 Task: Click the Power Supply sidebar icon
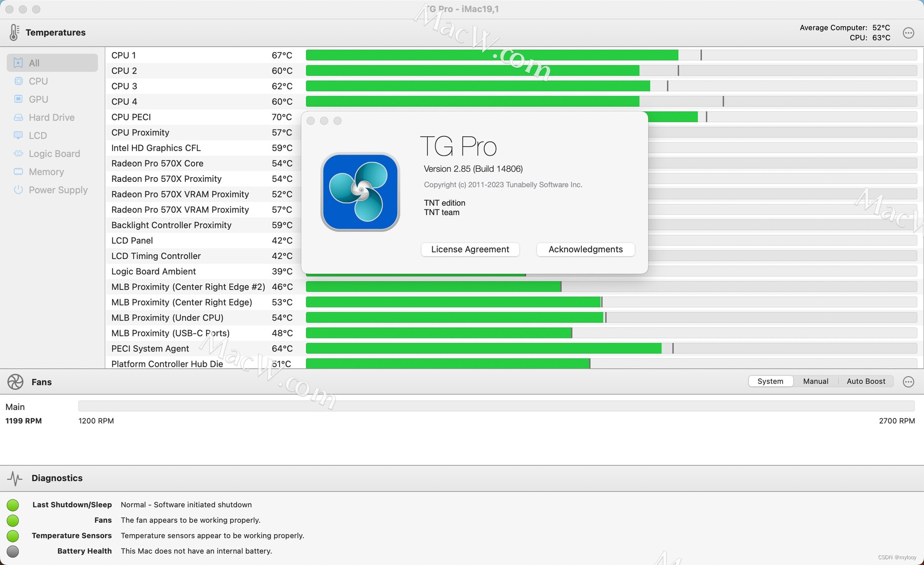tap(18, 190)
